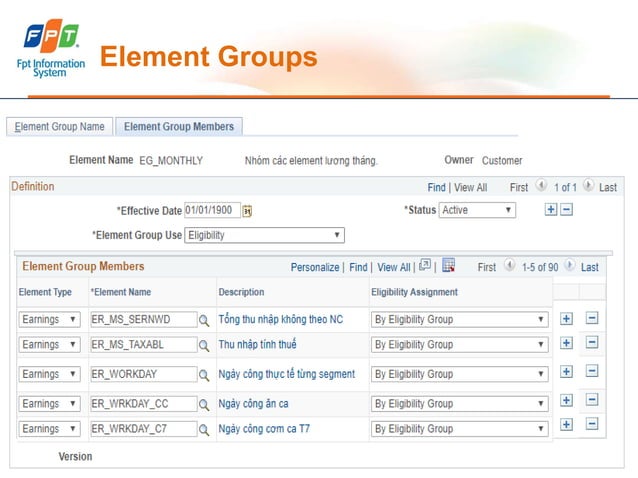Viewport: 638px width, 478px height.
Task: Click the Personalize link
Action: coord(315,268)
